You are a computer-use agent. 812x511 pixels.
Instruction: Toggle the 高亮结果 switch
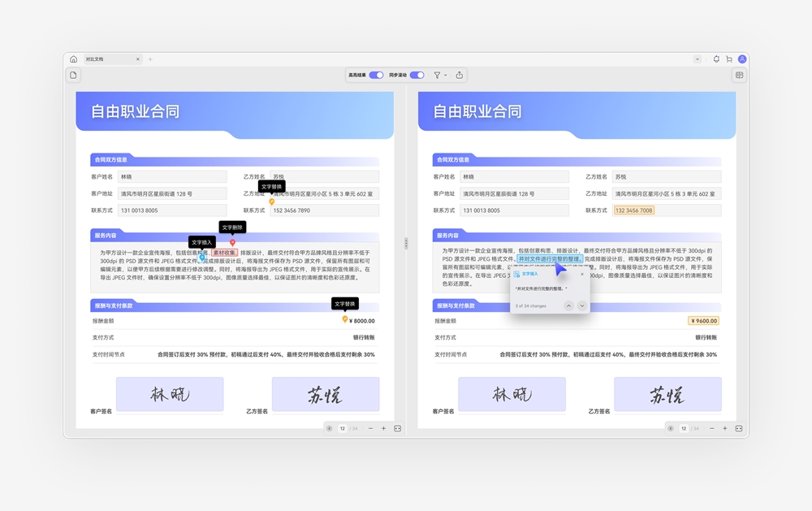click(377, 75)
